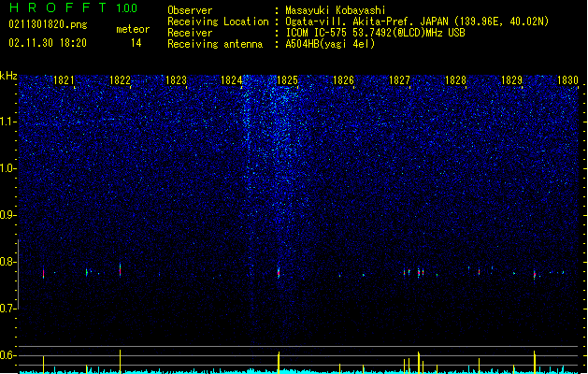Click the tall yellow intensity spike under 1822

click(120, 361)
